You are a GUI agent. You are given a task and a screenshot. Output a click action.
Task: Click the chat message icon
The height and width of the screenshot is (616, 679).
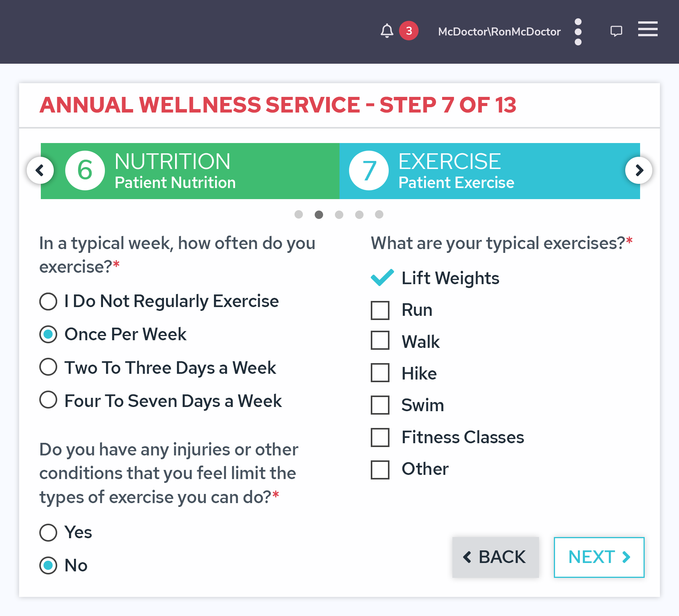pos(616,31)
